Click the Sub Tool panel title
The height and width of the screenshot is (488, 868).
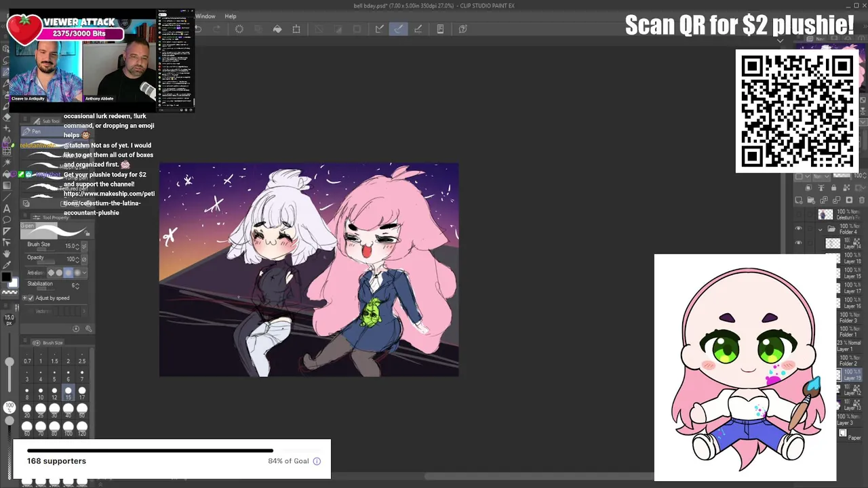click(x=51, y=121)
